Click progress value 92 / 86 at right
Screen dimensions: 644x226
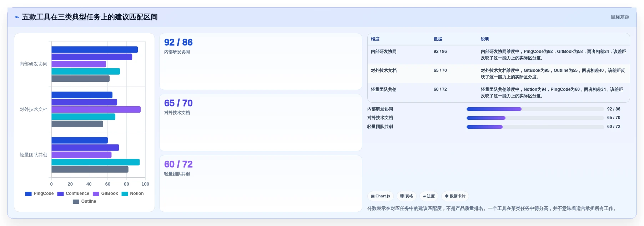[x=614, y=109]
